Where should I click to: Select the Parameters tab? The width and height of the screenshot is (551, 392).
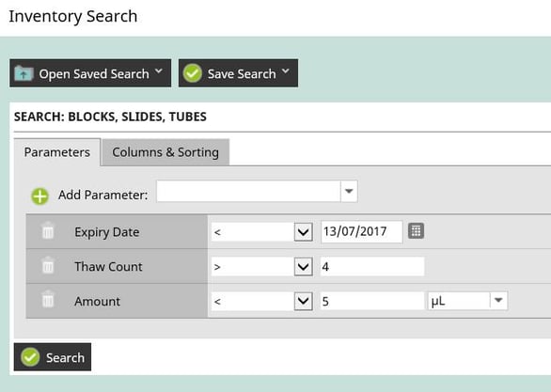57,152
